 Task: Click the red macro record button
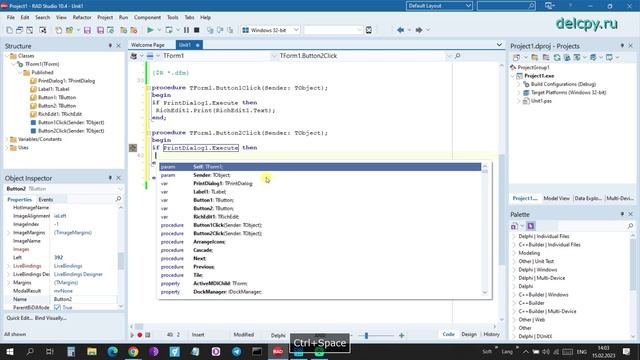click(140, 335)
